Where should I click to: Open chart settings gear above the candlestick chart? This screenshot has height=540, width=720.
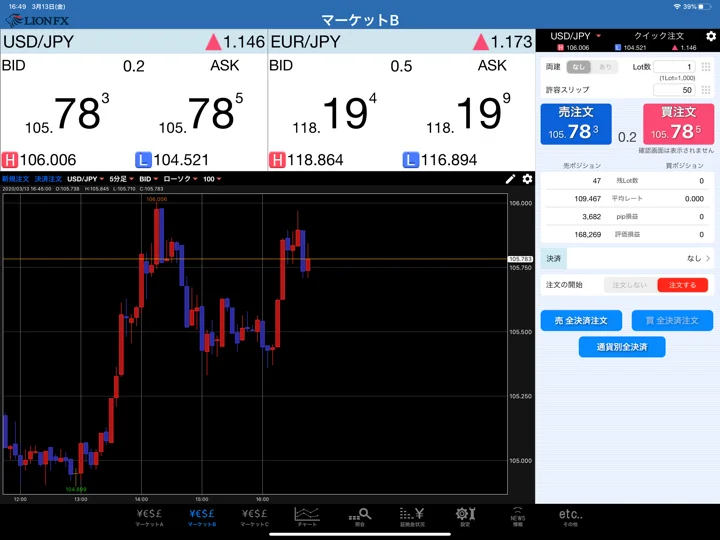[527, 179]
